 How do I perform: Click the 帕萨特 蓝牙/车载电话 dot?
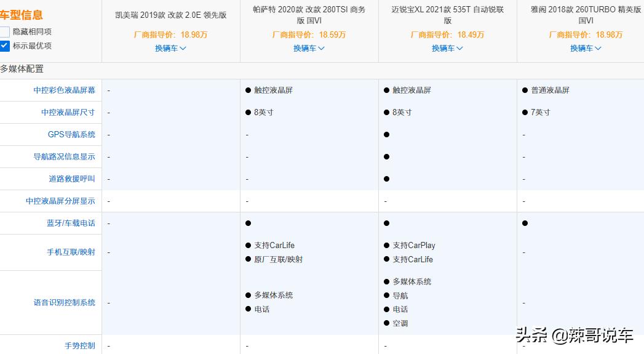[x=248, y=223]
